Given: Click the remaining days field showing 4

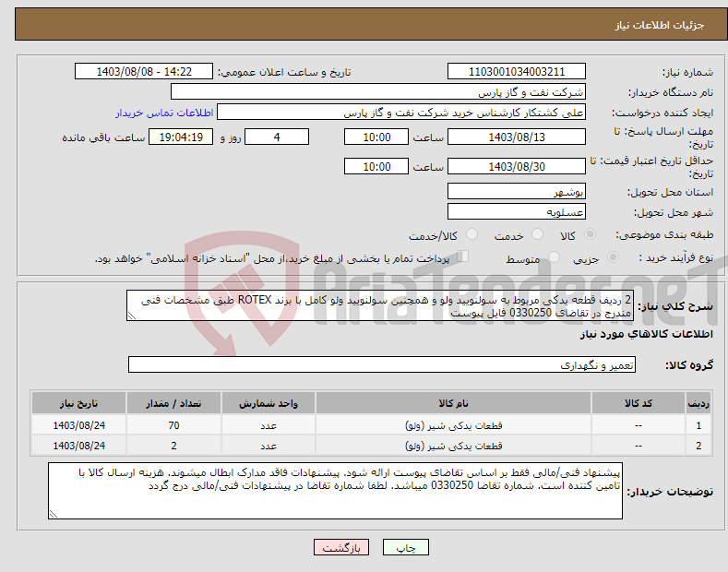Looking at the screenshot, I should click(x=277, y=137).
